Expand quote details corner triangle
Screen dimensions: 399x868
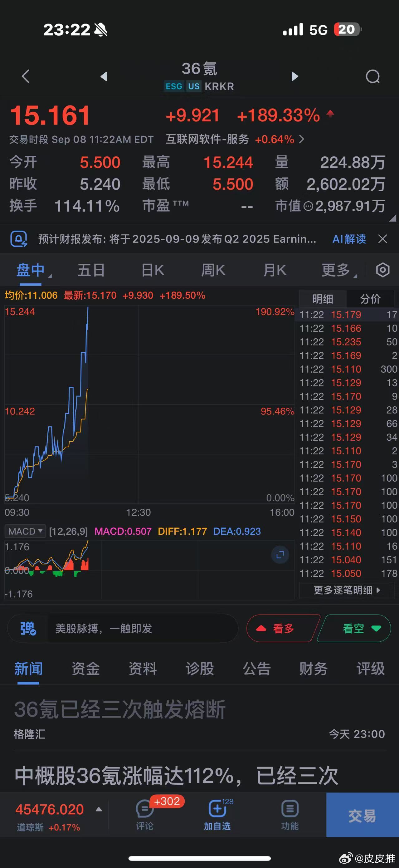tap(392, 218)
